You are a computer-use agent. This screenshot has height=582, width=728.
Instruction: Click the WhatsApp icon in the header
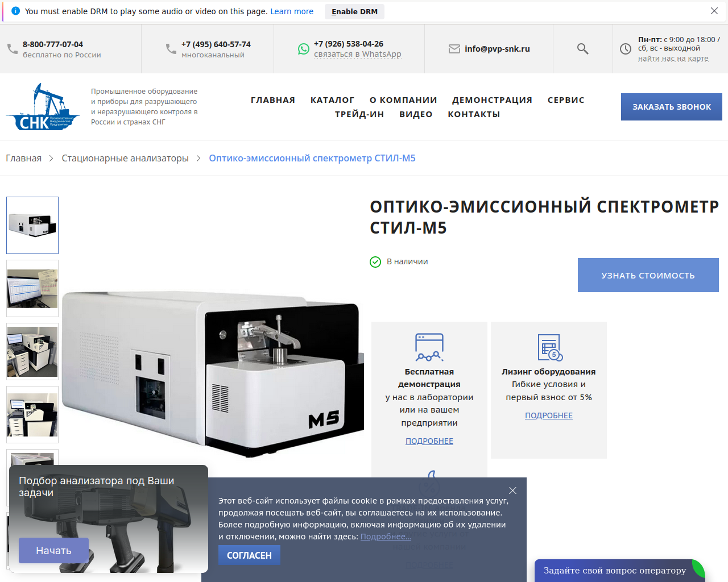[304, 49]
